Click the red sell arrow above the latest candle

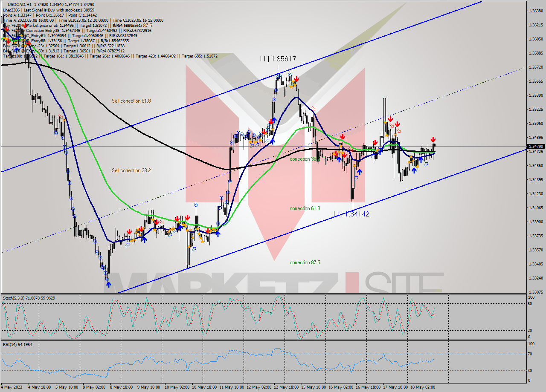[x=433, y=139]
